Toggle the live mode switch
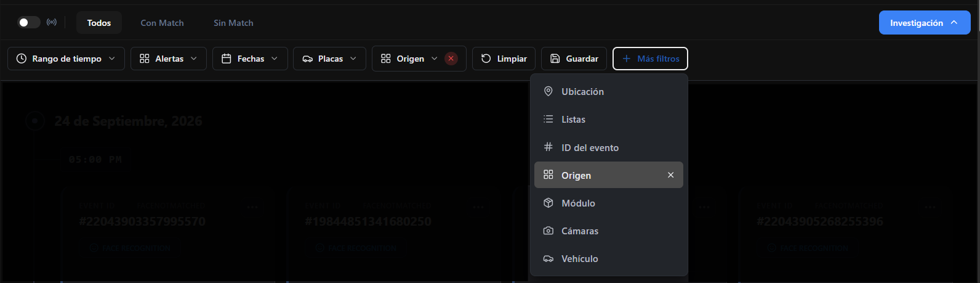The height and width of the screenshot is (283, 980). (x=29, y=23)
